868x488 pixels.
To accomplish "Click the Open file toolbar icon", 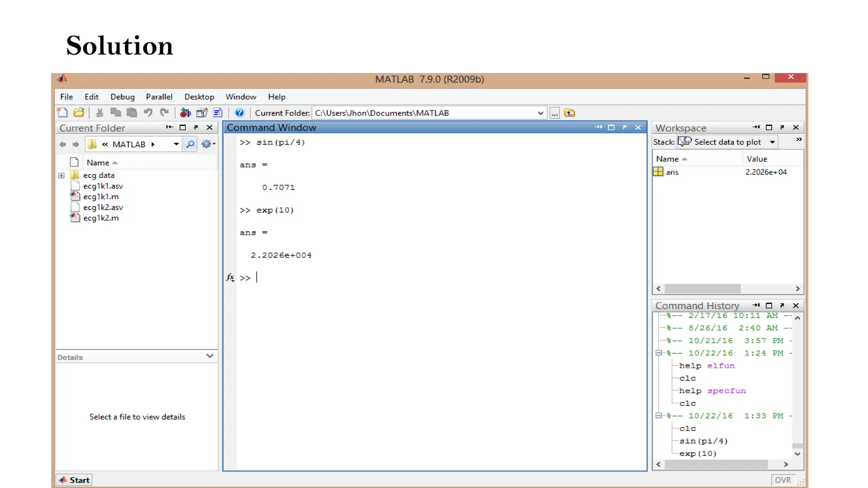I will tap(79, 113).
